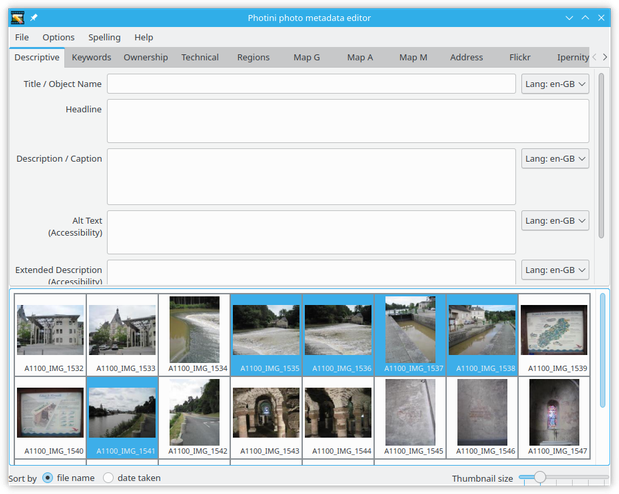The image size is (619, 494).
Task: Click into the Title / Object Name field
Action: click(311, 84)
